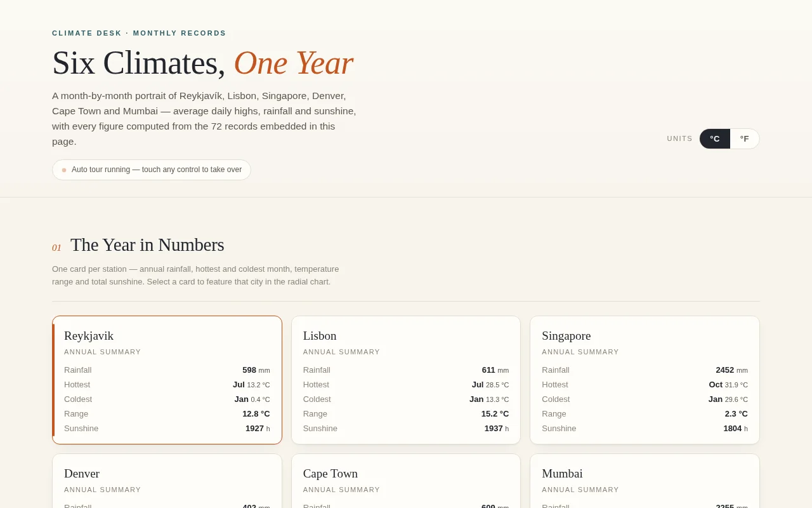Click the 'Six Climates, One Year' heading
The image size is (812, 508).
(202, 63)
